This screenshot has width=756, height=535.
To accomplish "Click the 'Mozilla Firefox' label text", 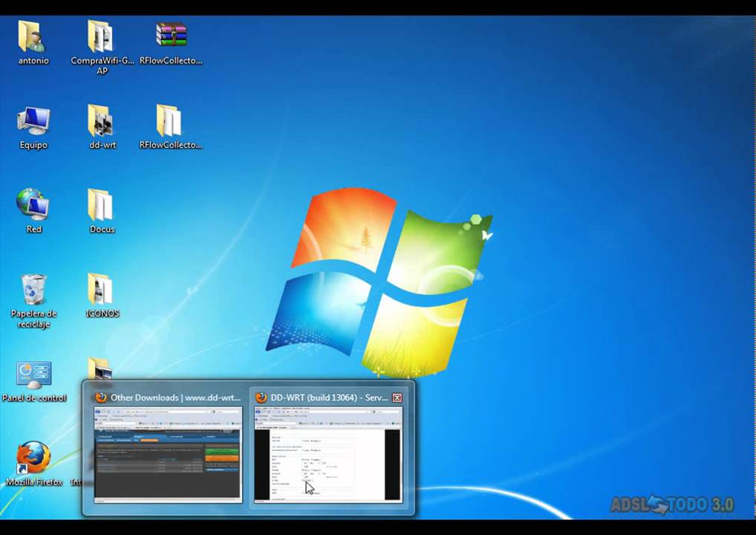I will pyautogui.click(x=34, y=482).
